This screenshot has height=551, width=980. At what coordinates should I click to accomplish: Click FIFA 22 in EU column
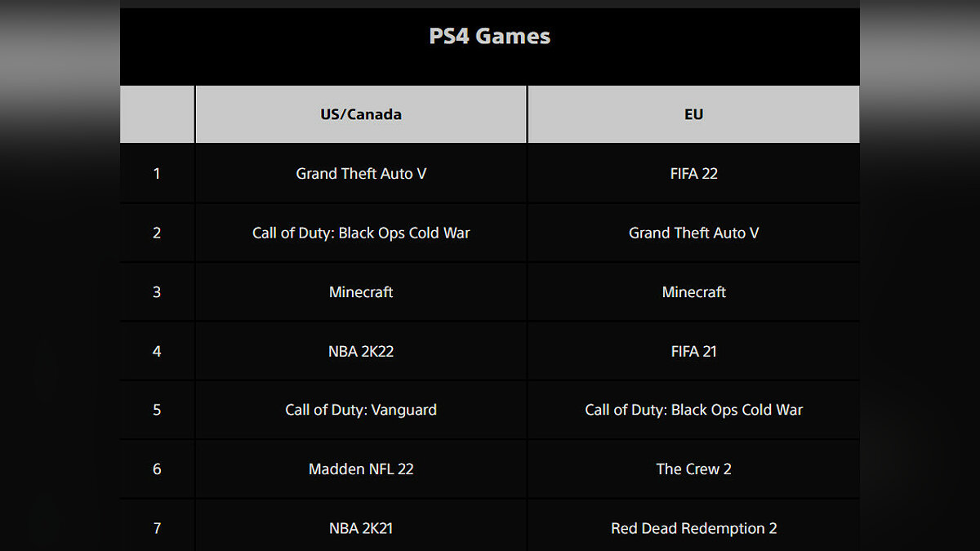tap(693, 174)
